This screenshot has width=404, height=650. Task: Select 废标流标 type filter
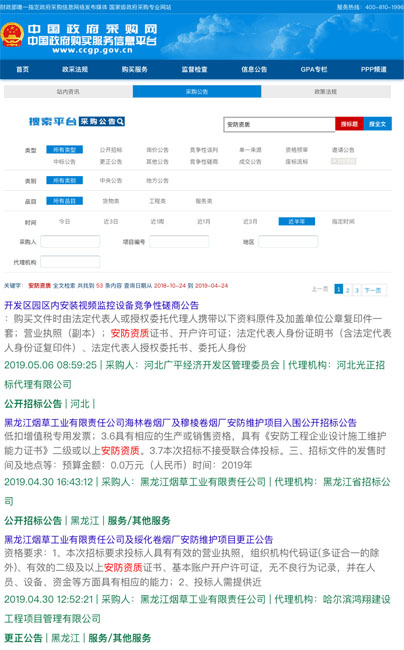click(297, 162)
